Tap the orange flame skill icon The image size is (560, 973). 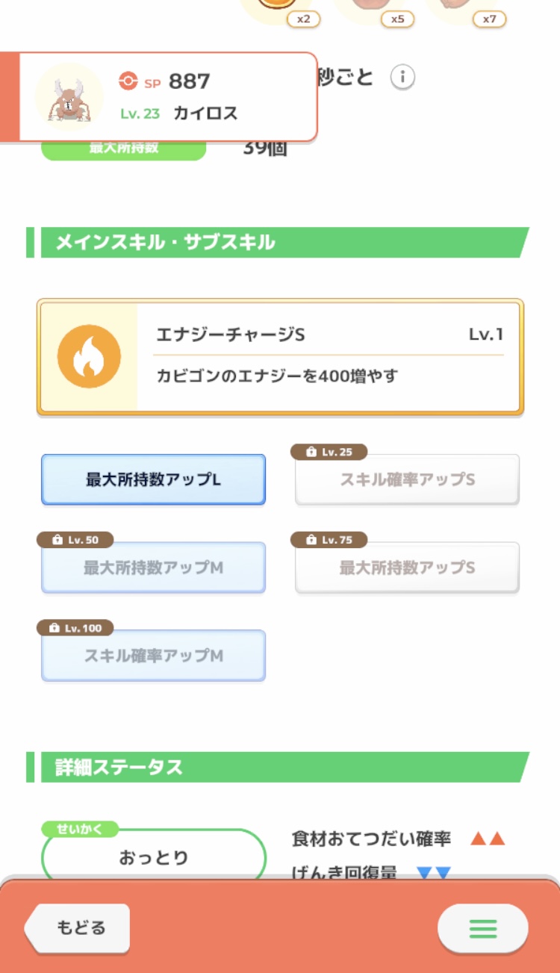(89, 356)
